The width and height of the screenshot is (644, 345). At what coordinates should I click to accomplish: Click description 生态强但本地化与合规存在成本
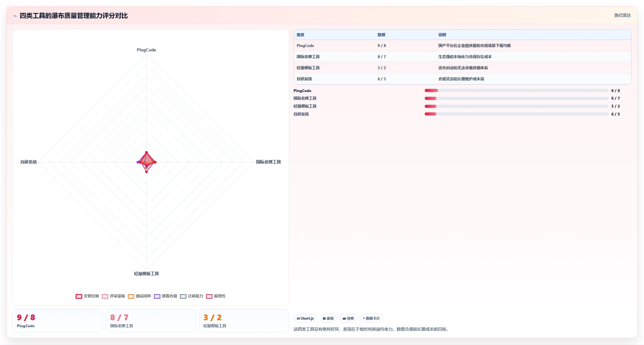click(465, 57)
